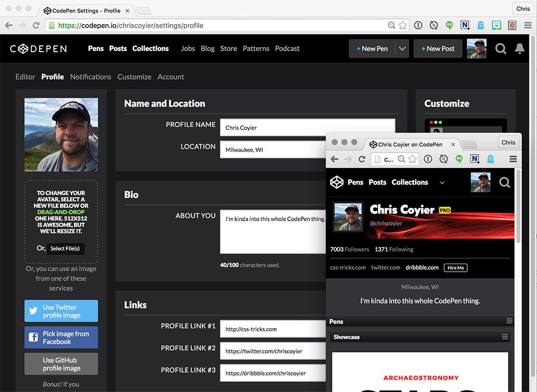Expand the Collections chevron in the preview window

click(x=442, y=183)
